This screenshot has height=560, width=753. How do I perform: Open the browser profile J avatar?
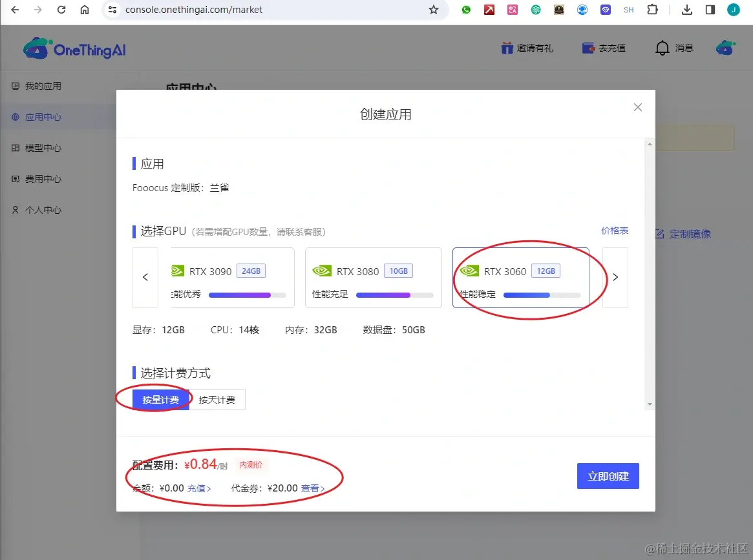734,10
